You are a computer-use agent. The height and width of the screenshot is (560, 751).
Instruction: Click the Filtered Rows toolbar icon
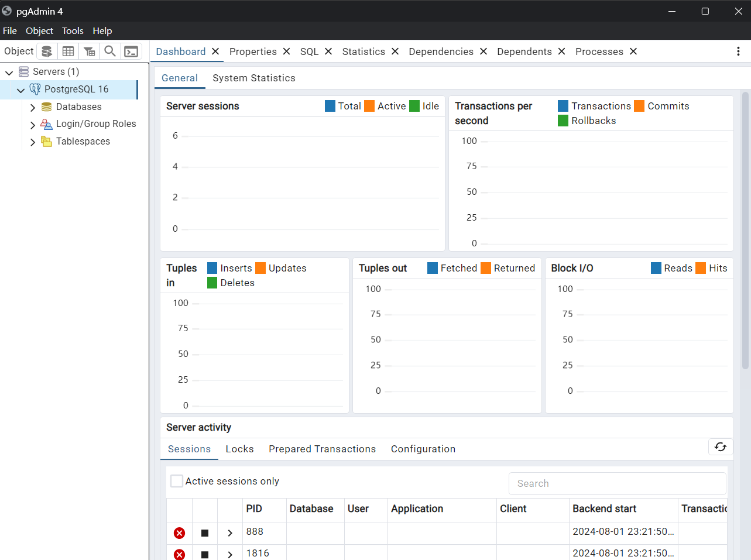point(89,51)
